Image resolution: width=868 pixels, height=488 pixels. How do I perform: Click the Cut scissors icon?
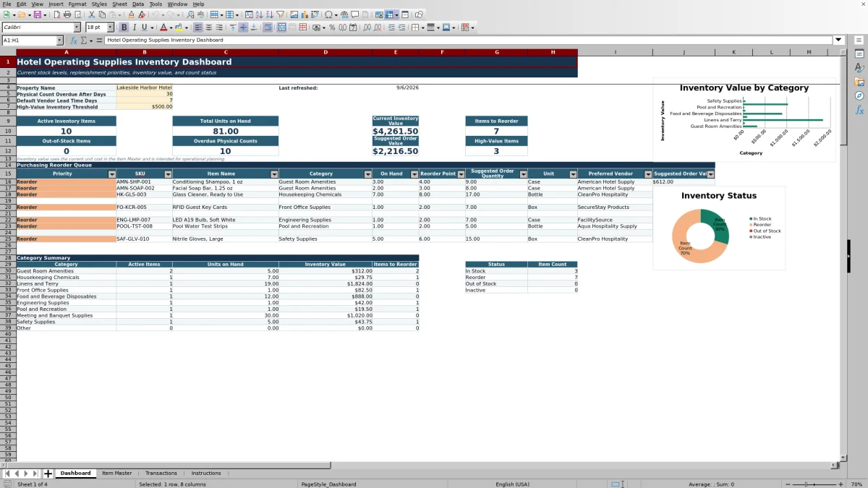pos(92,14)
